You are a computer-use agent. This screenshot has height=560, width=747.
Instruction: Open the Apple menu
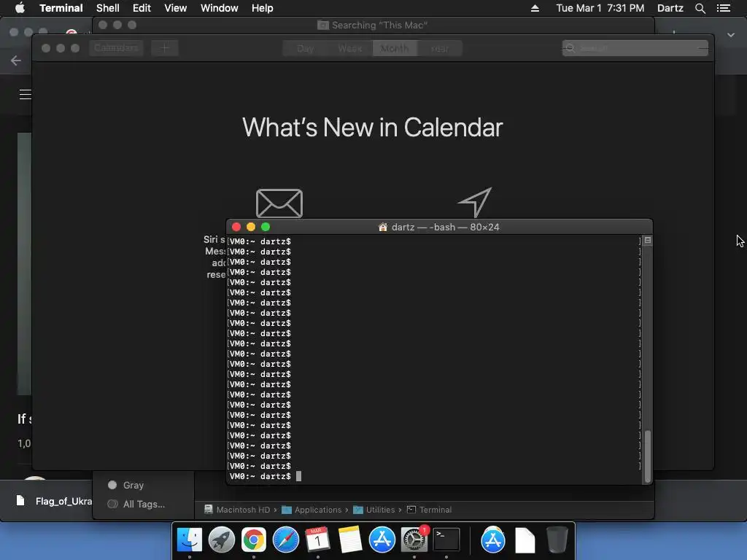point(20,8)
